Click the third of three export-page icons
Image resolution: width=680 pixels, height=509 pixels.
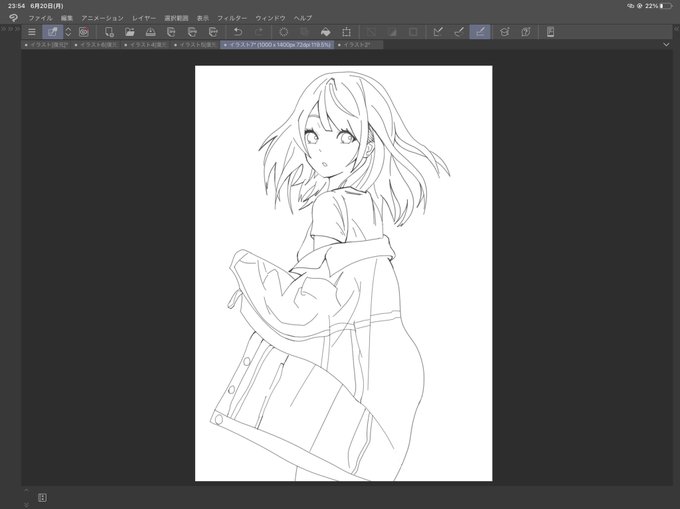pos(213,32)
